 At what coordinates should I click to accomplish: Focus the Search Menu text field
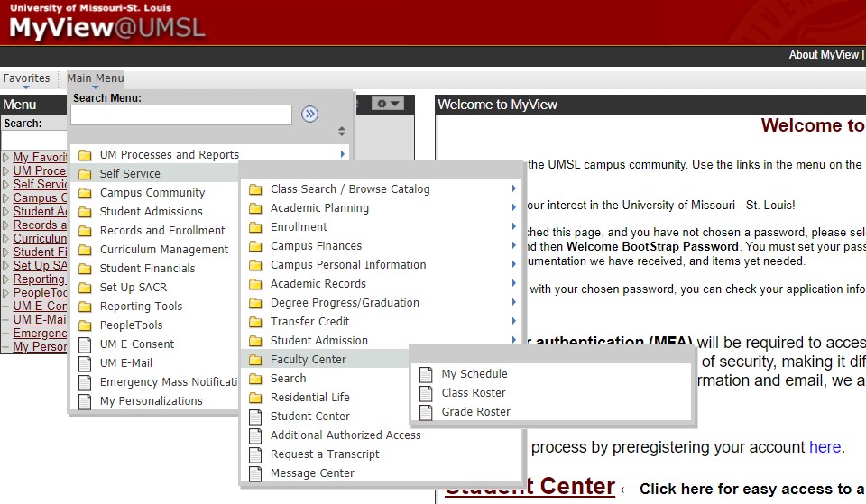point(180,115)
